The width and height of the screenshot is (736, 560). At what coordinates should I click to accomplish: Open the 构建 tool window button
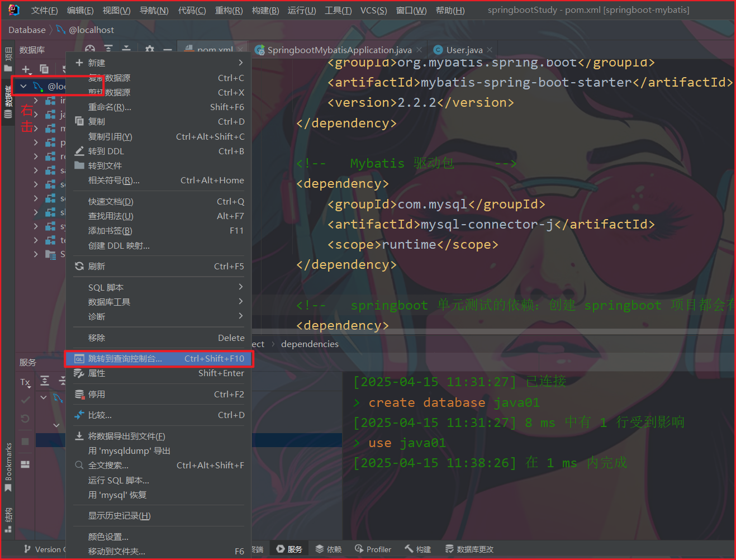tap(418, 550)
